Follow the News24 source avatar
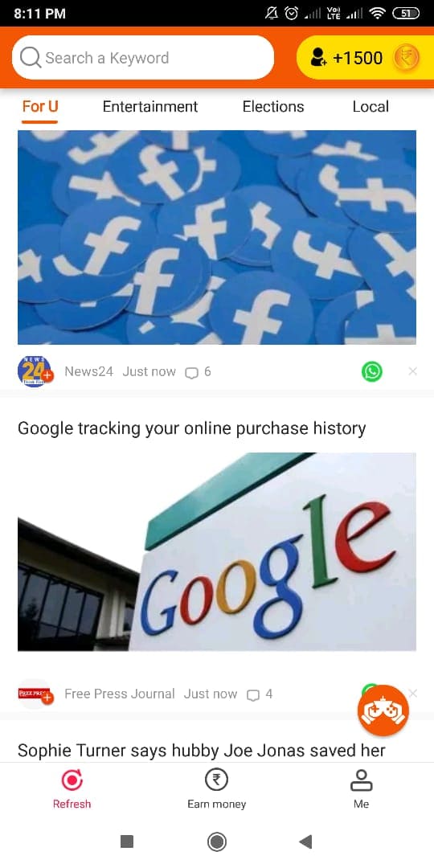 [35, 371]
